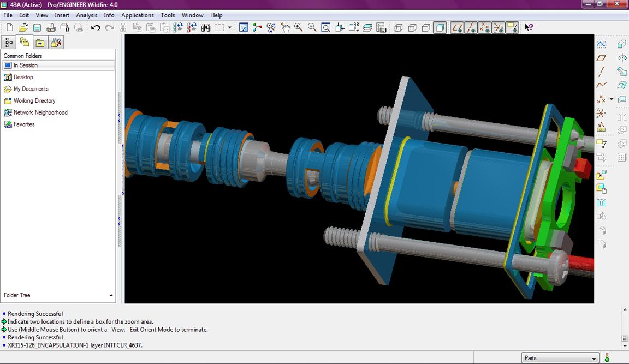Toggle datum points visibility
The image size is (629, 364).
485,28
